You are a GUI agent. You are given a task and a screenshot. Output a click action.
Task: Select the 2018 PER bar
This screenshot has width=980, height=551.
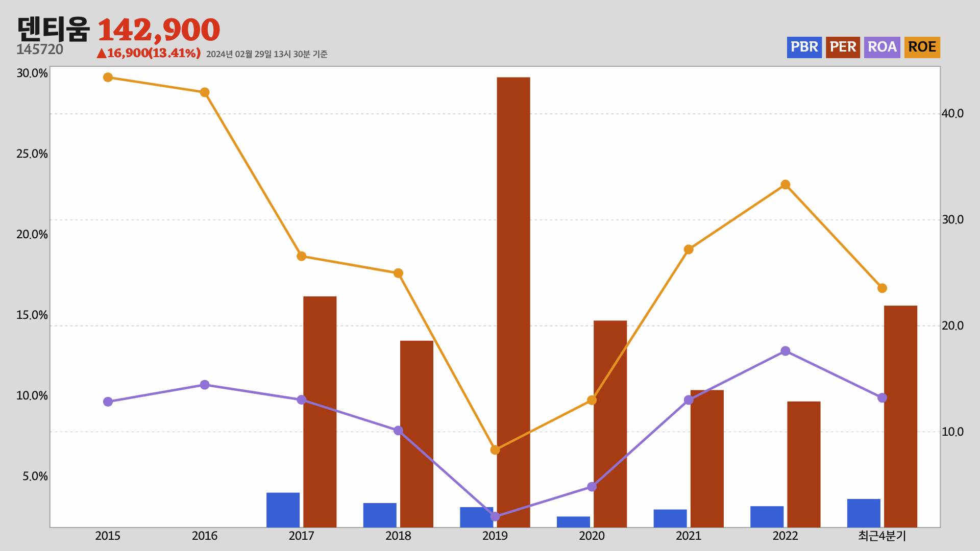tap(416, 434)
